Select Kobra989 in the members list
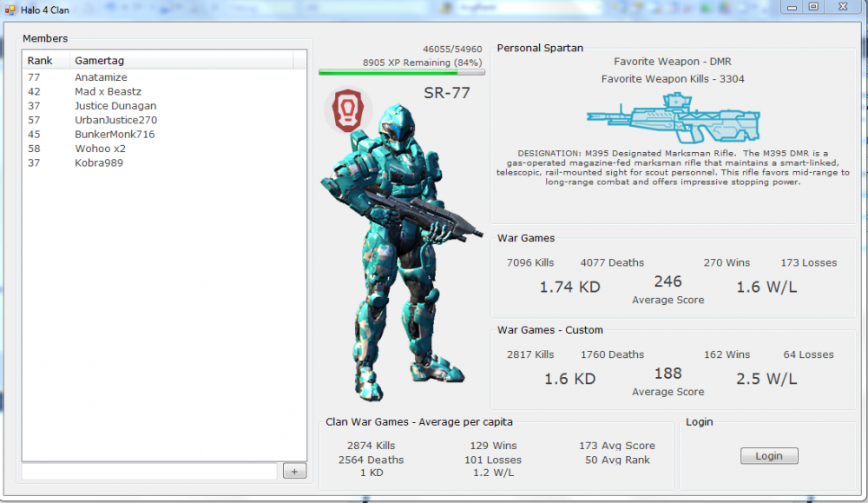Image resolution: width=868 pixels, height=503 pixels. coord(99,162)
